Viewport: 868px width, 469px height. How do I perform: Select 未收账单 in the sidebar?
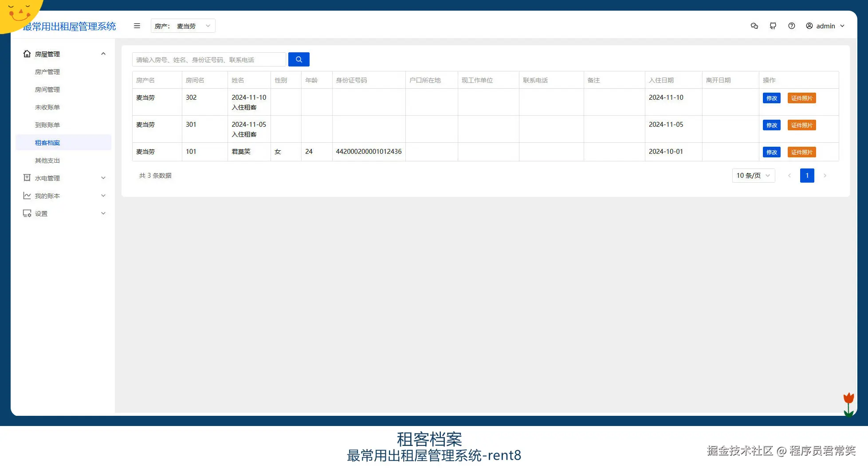(47, 107)
